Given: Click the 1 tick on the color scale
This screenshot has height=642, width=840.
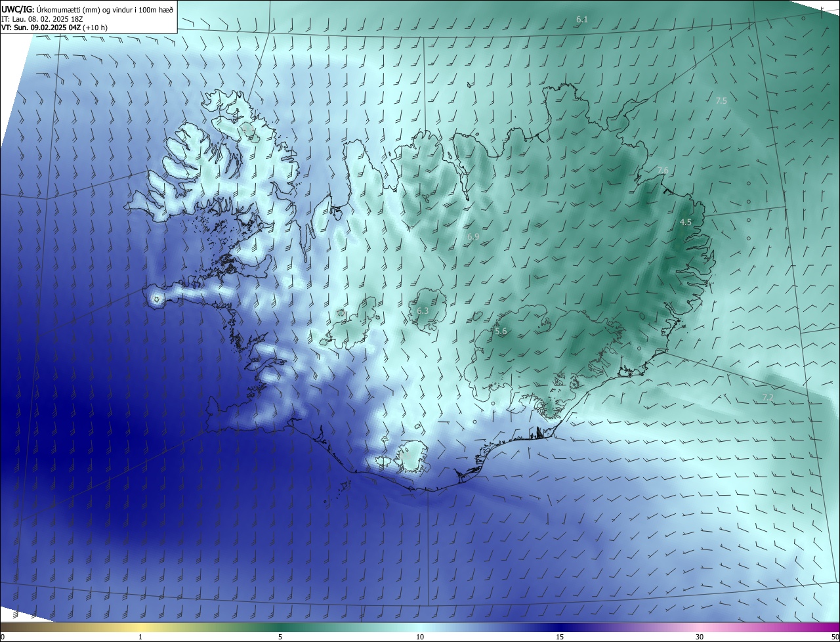Looking at the screenshot, I should coord(140,637).
